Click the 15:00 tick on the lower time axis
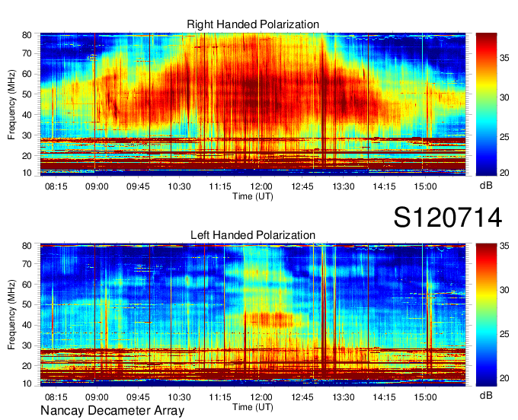 [x=426, y=397]
